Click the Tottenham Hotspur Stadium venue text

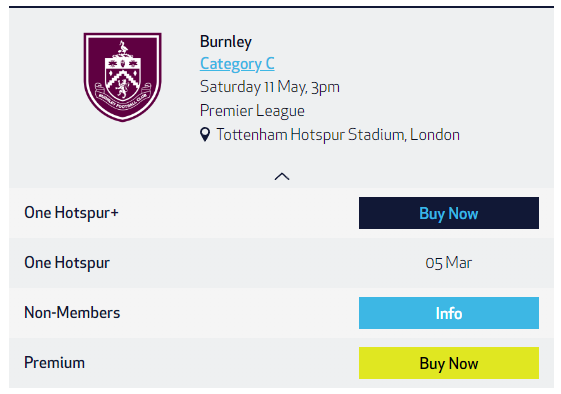coord(311,135)
